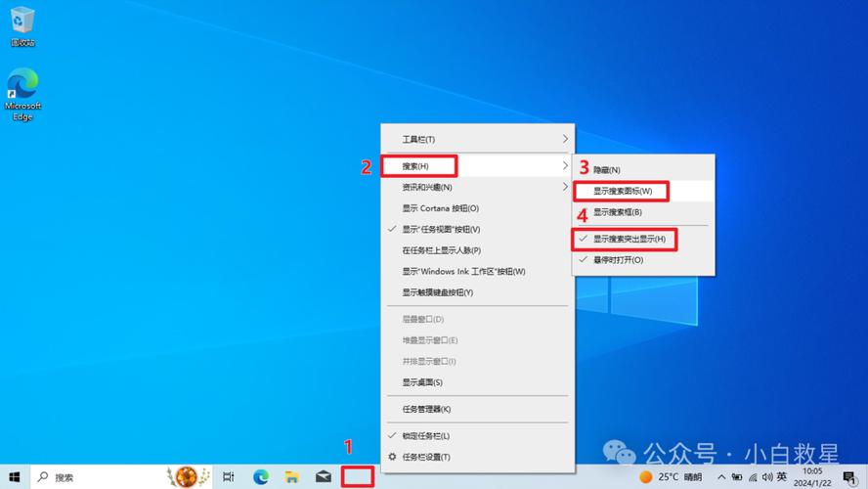Open 任务栏设置(T) entry
This screenshot has width=868, height=489.
point(478,457)
